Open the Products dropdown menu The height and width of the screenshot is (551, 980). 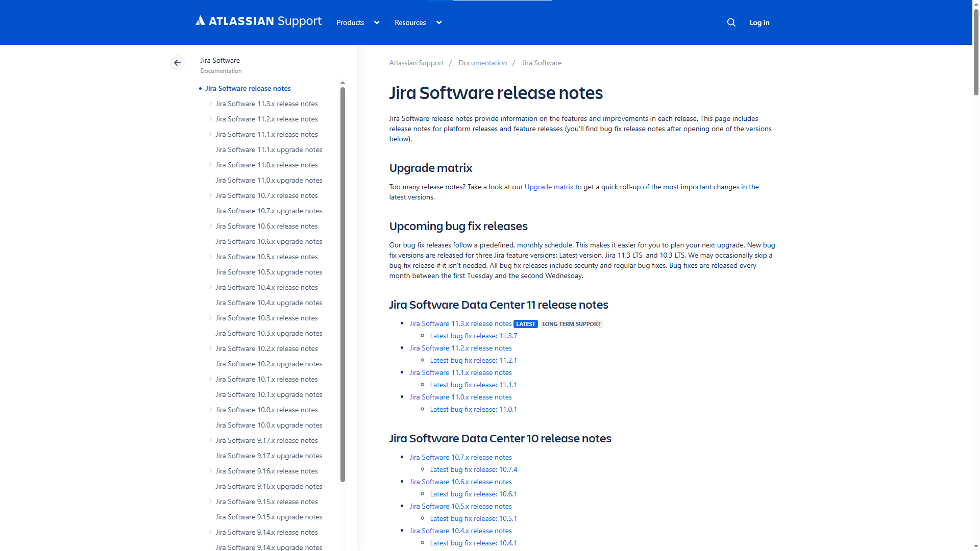coord(358,22)
